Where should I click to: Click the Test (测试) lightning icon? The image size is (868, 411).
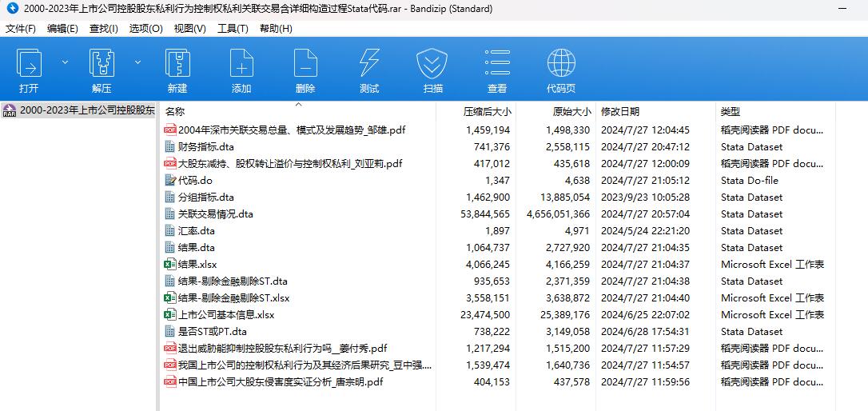point(369,62)
